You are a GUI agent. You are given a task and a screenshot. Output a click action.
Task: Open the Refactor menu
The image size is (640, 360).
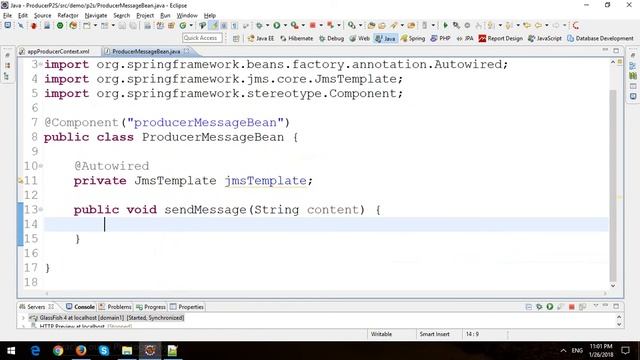(x=68, y=16)
